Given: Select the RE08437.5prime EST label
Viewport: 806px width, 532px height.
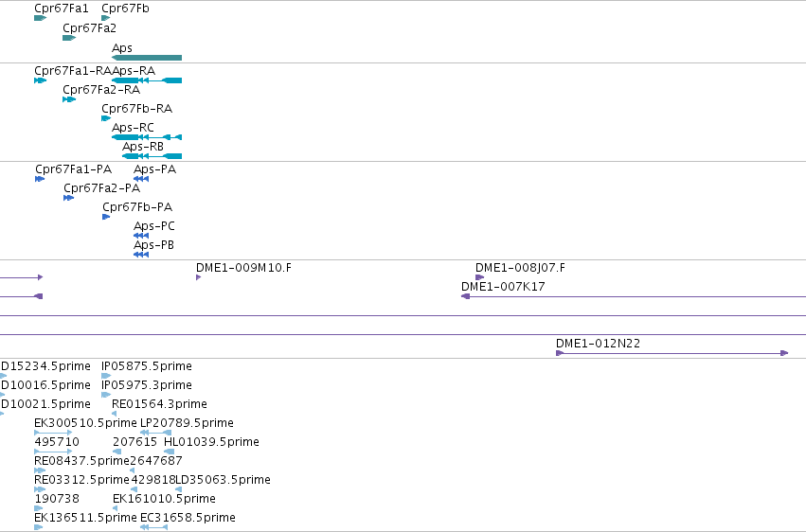Looking at the screenshot, I should (81, 461).
